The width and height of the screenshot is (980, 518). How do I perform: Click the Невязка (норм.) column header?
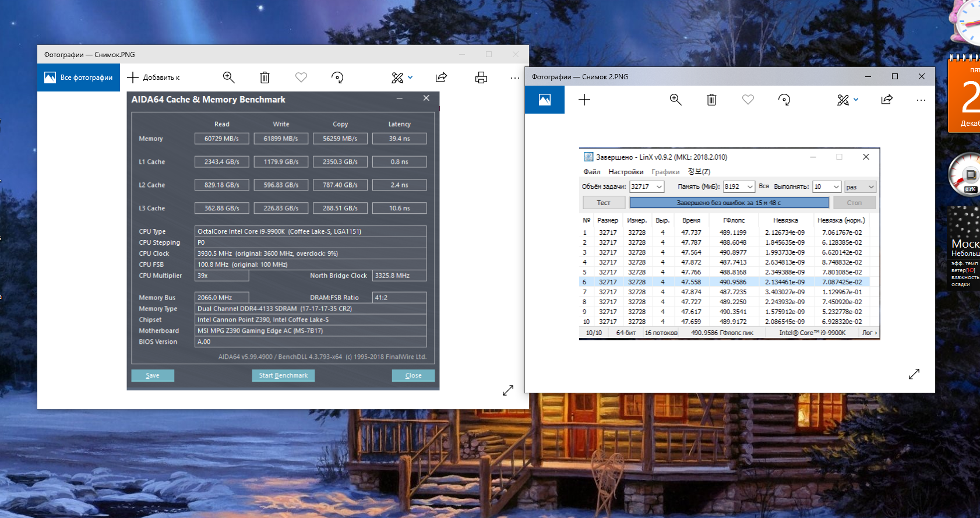click(x=841, y=220)
